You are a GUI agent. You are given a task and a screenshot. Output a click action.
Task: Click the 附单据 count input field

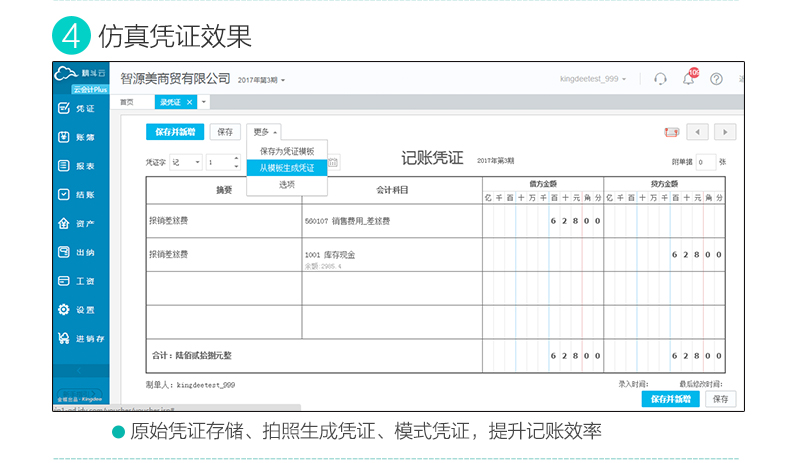pos(705,161)
